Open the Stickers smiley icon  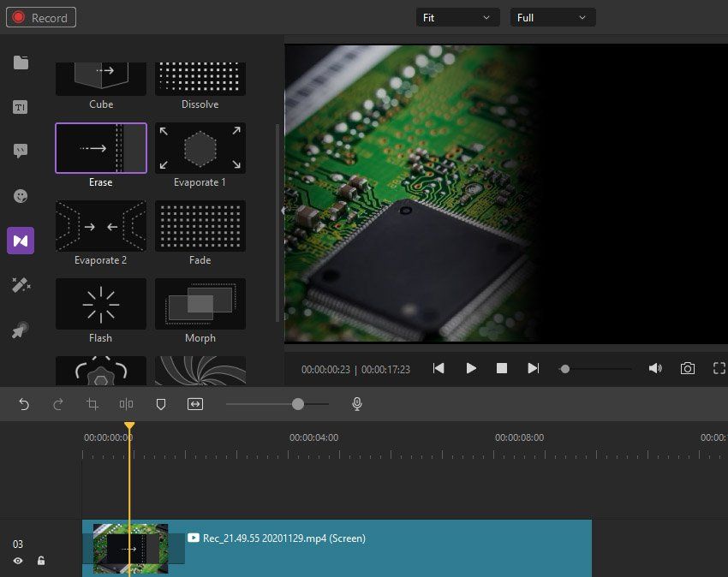(21, 196)
